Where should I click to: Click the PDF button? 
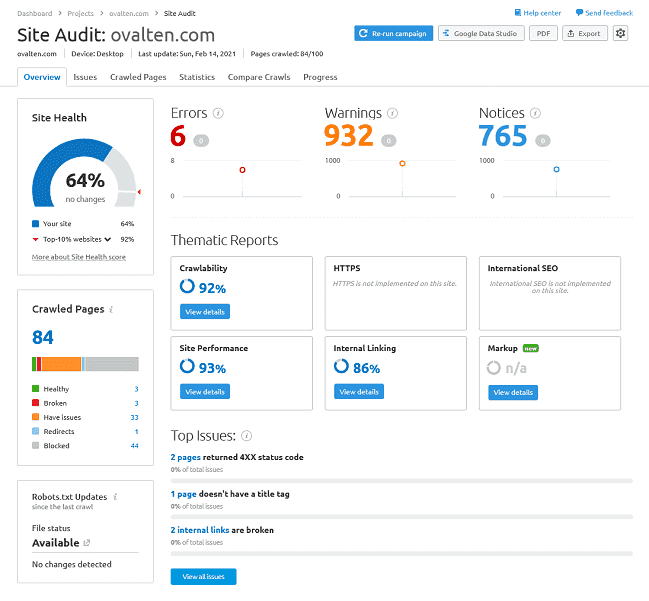click(543, 33)
